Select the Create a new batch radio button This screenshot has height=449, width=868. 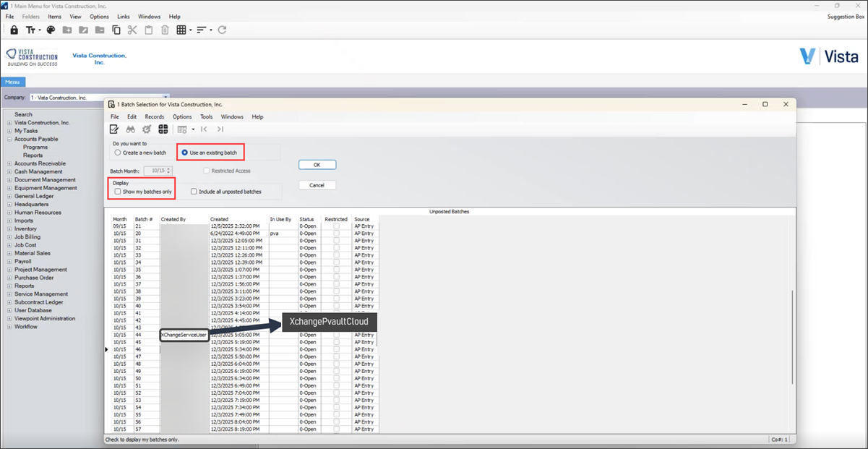click(x=118, y=153)
